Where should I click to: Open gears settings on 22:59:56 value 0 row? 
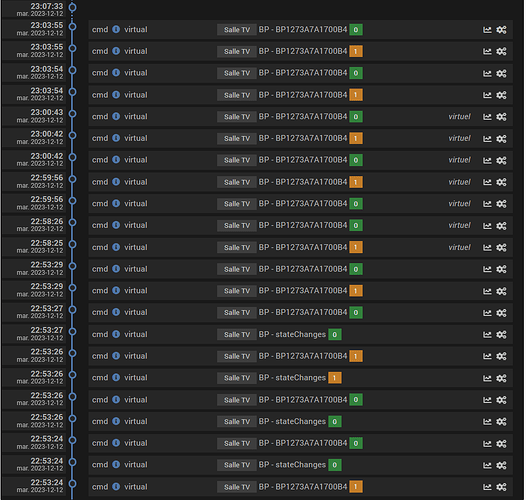[x=502, y=204]
